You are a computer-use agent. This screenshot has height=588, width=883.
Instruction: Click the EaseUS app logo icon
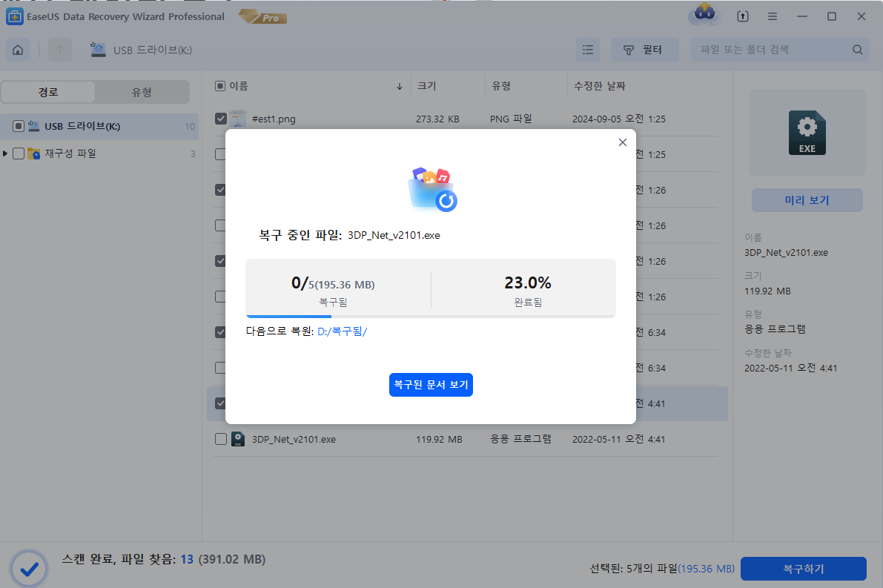coord(14,16)
